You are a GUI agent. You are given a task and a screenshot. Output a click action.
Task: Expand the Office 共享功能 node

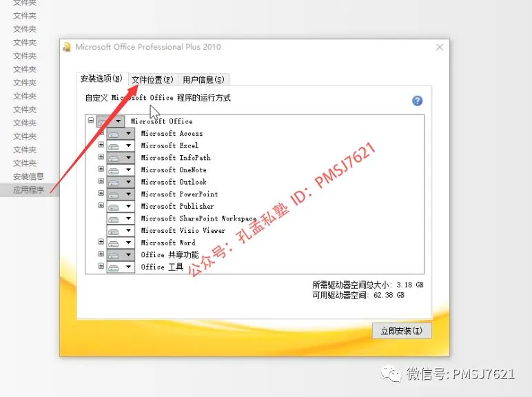101,254
